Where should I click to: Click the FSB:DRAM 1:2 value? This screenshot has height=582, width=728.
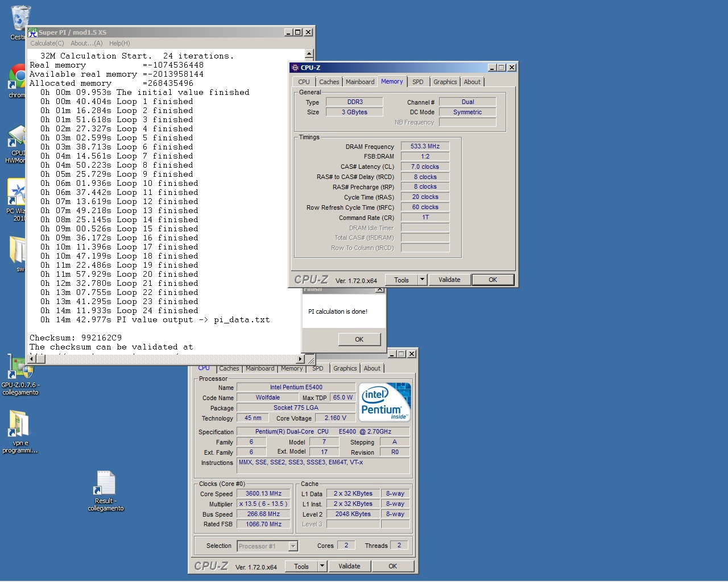425,156
